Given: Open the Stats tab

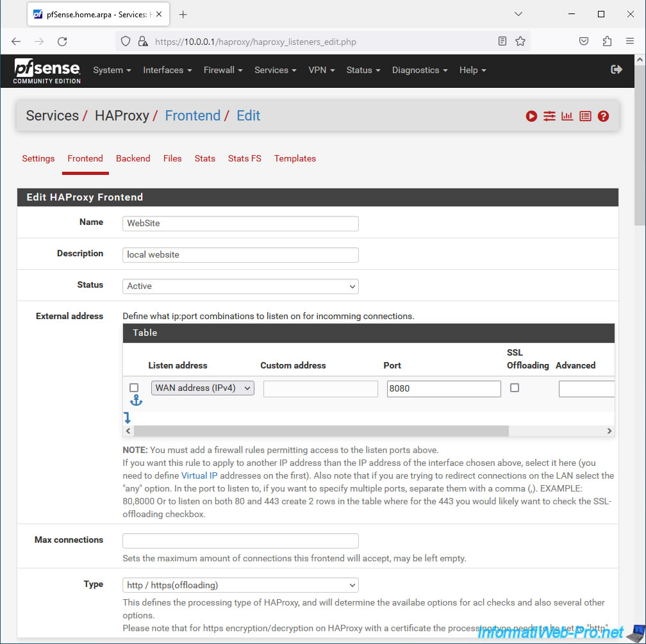Looking at the screenshot, I should point(205,159).
